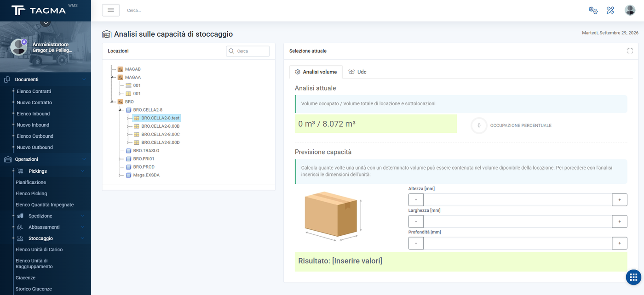Click the Operazioni warehouse icon

point(7,159)
